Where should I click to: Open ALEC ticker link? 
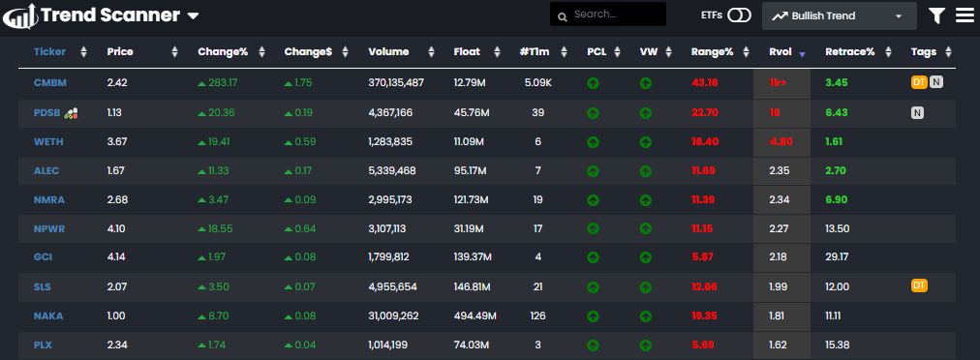[x=46, y=170]
